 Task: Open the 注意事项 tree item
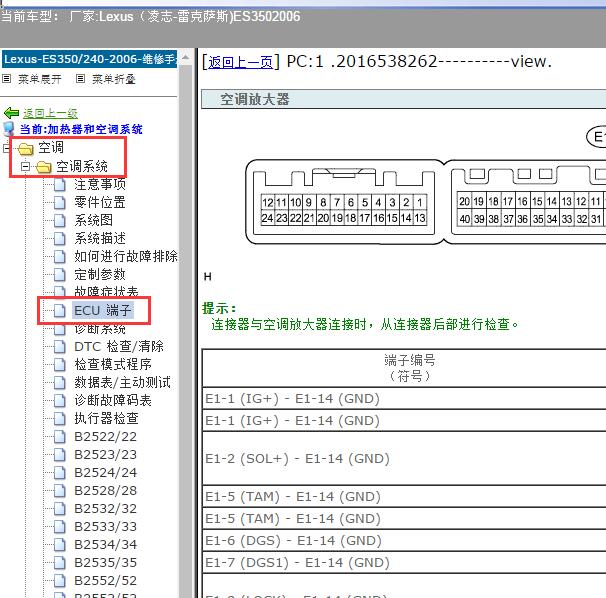pyautogui.click(x=100, y=184)
